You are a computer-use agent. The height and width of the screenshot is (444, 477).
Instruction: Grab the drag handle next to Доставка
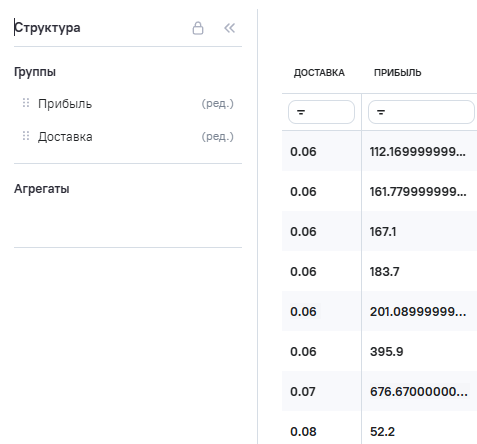[x=26, y=136]
